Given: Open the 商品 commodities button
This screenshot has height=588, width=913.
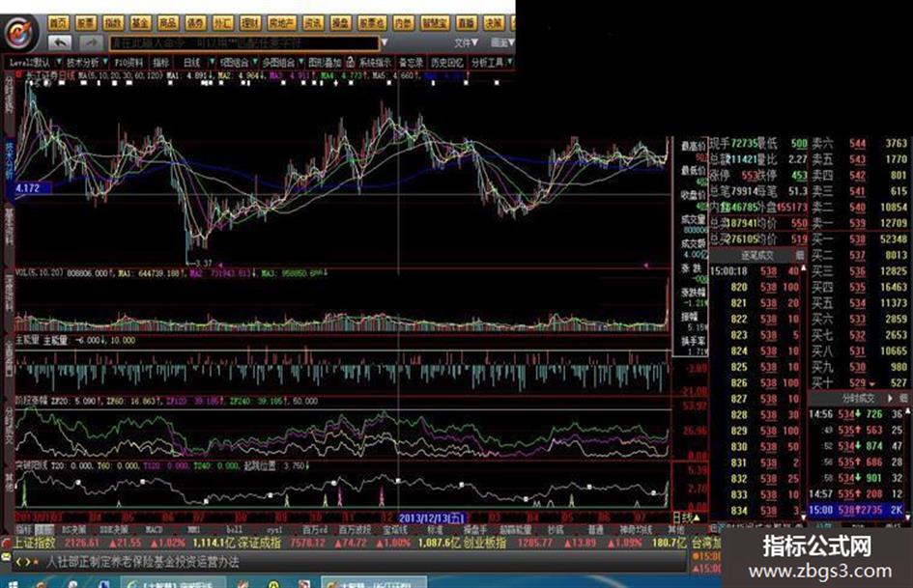Looking at the screenshot, I should 168,23.
